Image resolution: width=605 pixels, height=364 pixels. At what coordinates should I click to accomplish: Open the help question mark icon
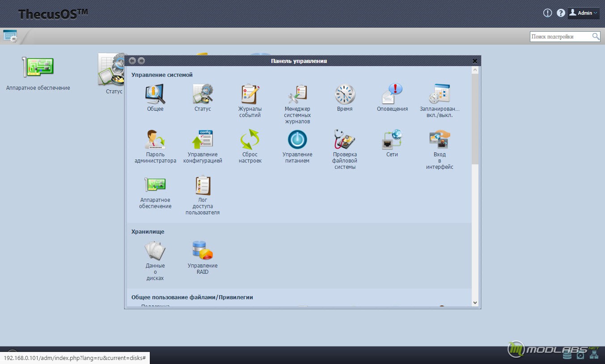click(561, 13)
